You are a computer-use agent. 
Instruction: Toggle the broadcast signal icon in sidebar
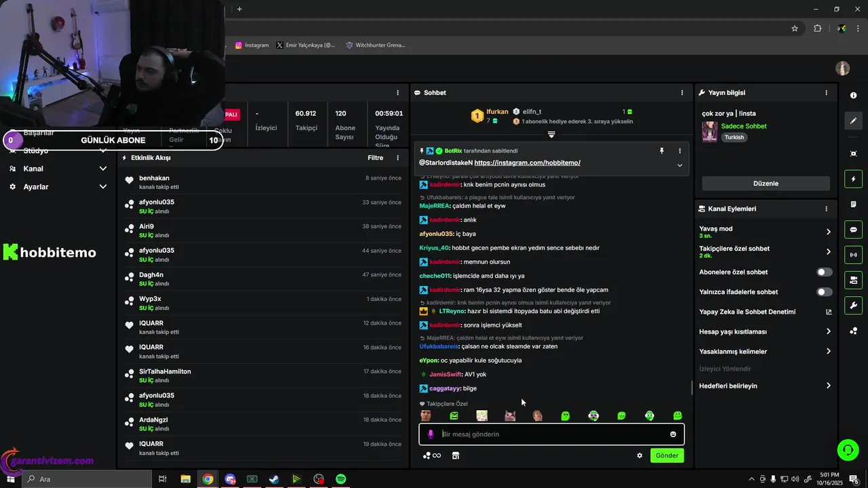(x=853, y=255)
